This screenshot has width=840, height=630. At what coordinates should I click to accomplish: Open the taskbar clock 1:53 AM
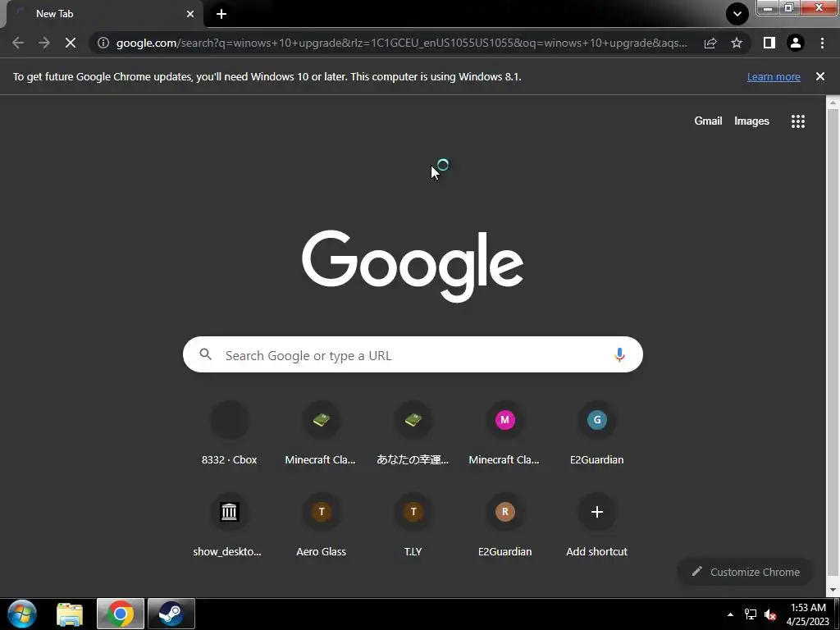(808, 614)
